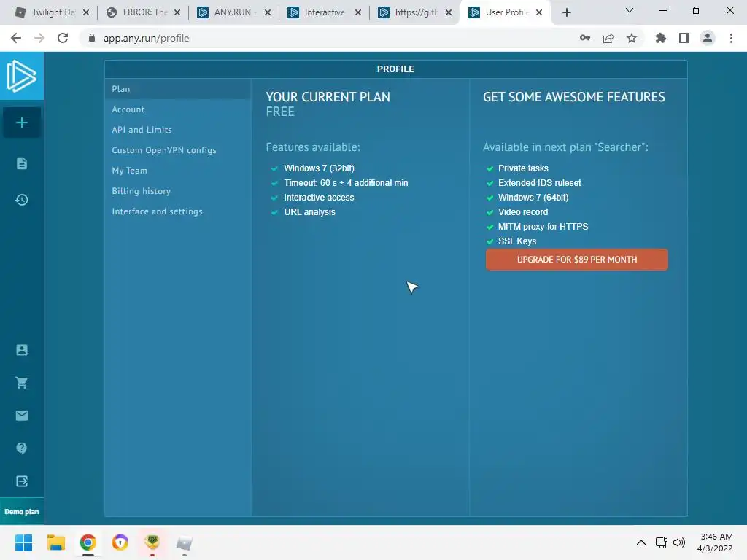Bookmark this page with star
Image resolution: width=747 pixels, height=560 pixels.
[632, 38]
